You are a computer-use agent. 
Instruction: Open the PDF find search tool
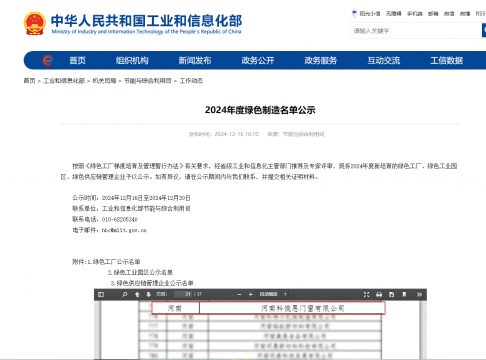pos(125,294)
